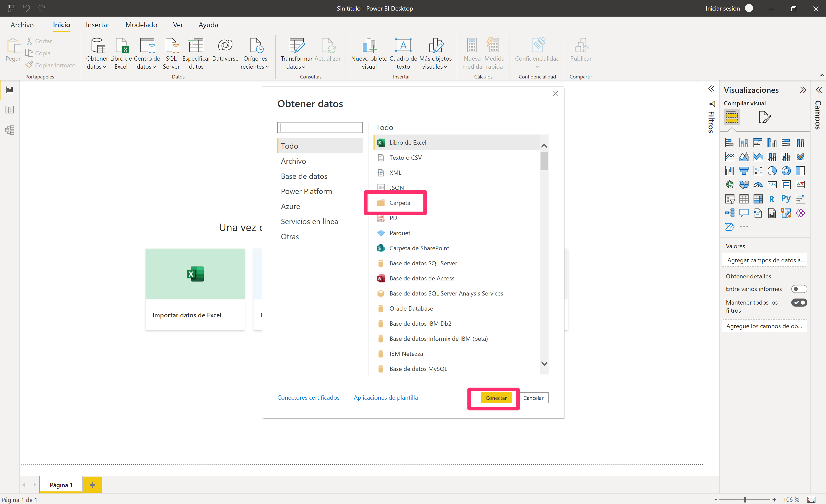
Task: Select build visual fields icon
Action: 732,117
